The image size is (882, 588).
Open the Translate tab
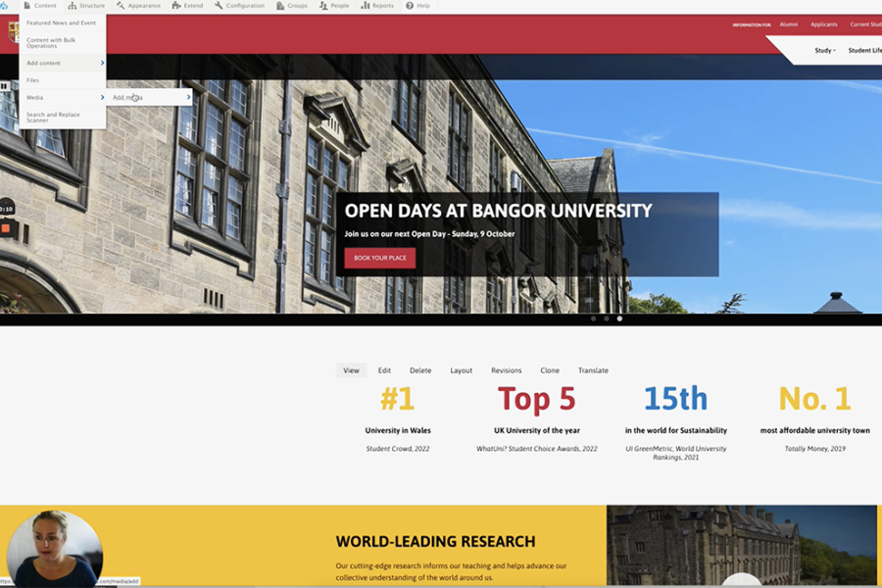click(x=593, y=370)
